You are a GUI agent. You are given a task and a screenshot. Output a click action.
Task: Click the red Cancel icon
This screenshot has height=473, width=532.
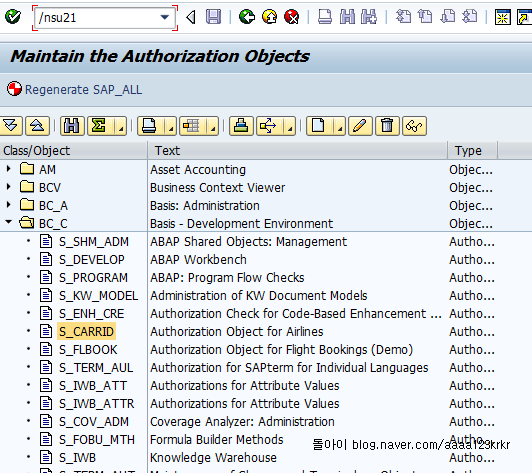[292, 17]
